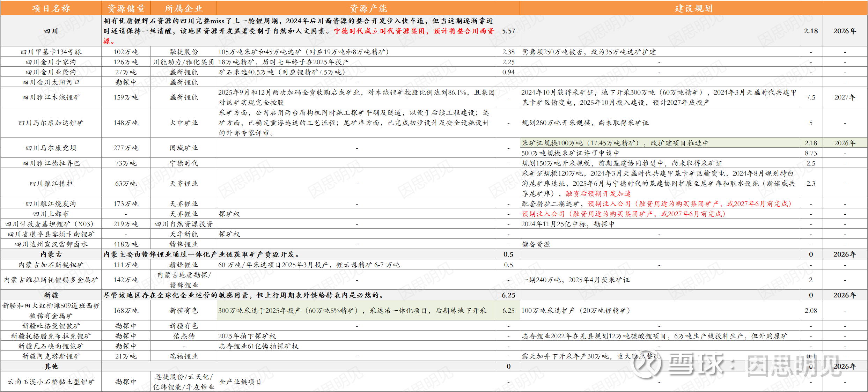The width and height of the screenshot is (868, 392).
Task: Click the 新疆 region row label
Action: (x=51, y=295)
